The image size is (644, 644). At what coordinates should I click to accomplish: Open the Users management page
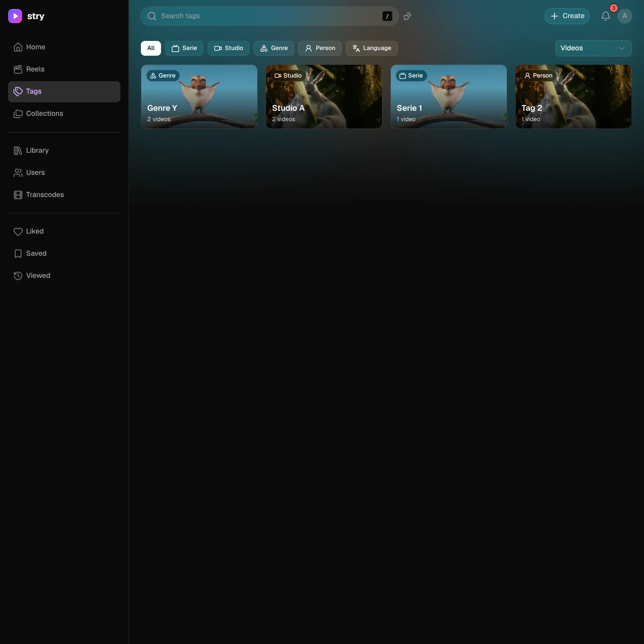64,172
